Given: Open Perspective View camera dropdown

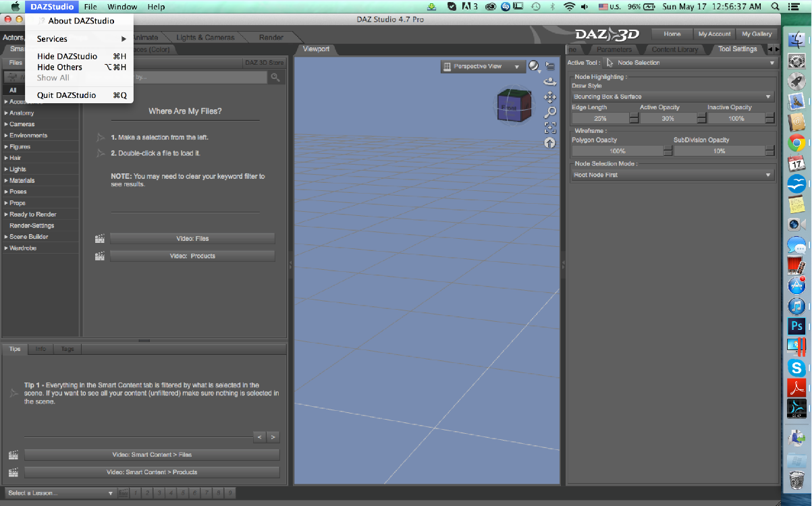Looking at the screenshot, I should pyautogui.click(x=482, y=67).
